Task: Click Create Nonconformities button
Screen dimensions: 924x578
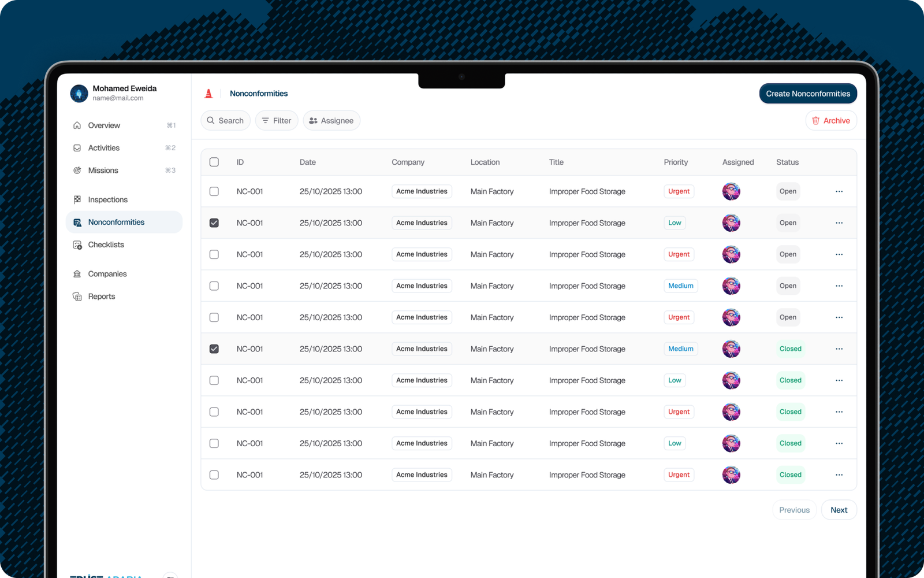Action: pos(808,94)
